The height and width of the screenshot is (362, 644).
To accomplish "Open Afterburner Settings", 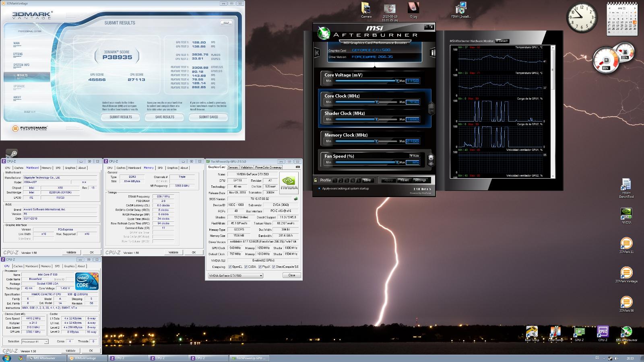I will (420, 180).
